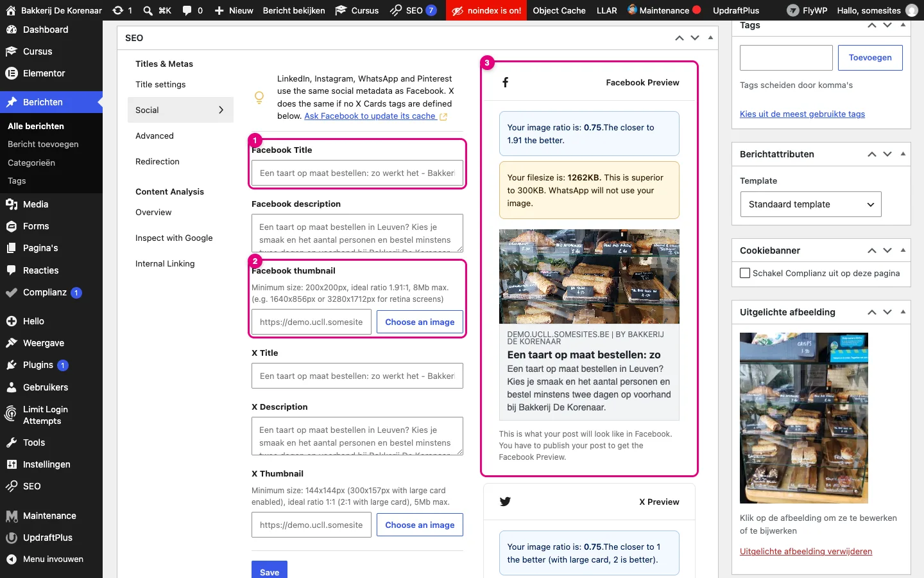Click Kies uit de meest gebruikte tags
924x578 pixels.
[x=802, y=114]
